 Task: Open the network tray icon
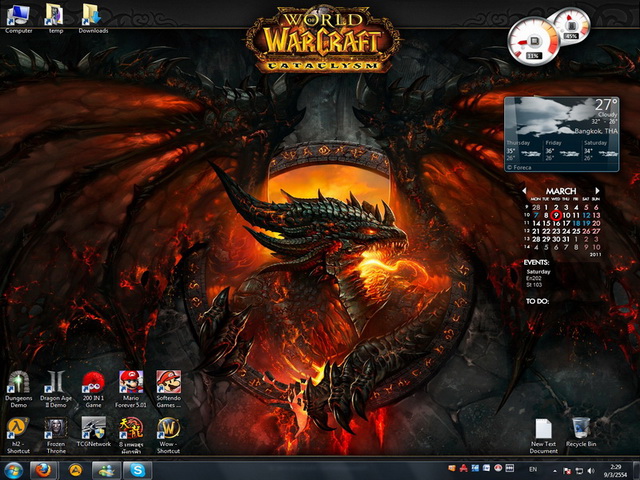[579, 471]
